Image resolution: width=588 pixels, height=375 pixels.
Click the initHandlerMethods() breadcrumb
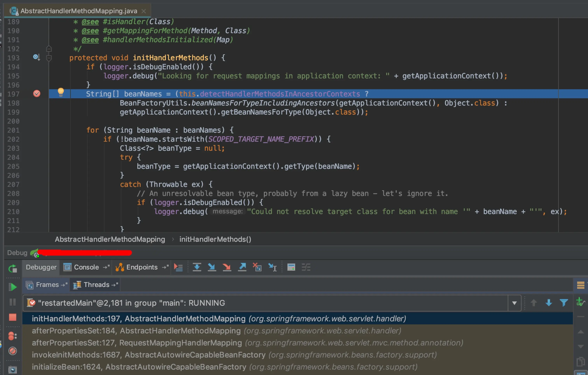215,239
